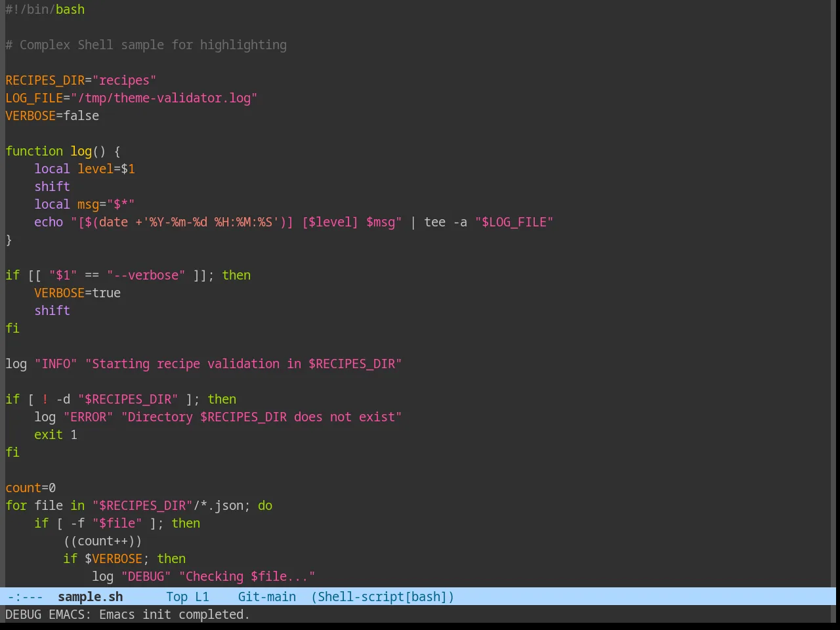Click the VERBOSE=true line
The height and width of the screenshot is (630, 840).
point(77,293)
